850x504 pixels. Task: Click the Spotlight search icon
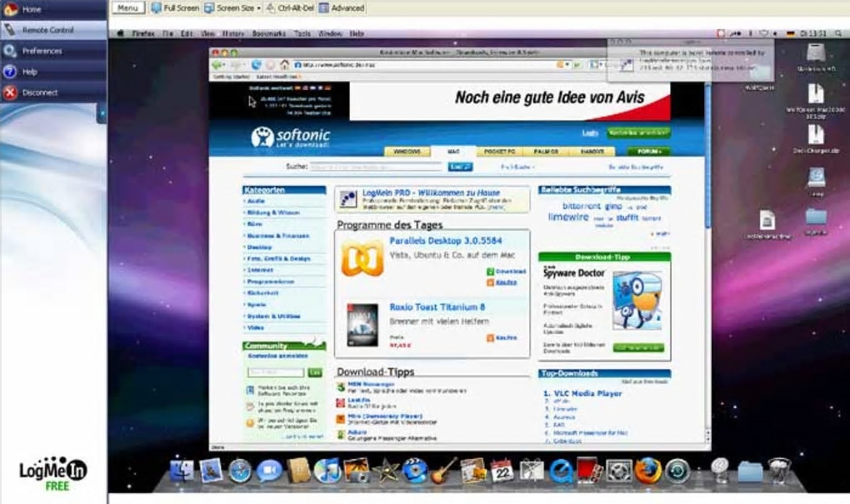838,33
